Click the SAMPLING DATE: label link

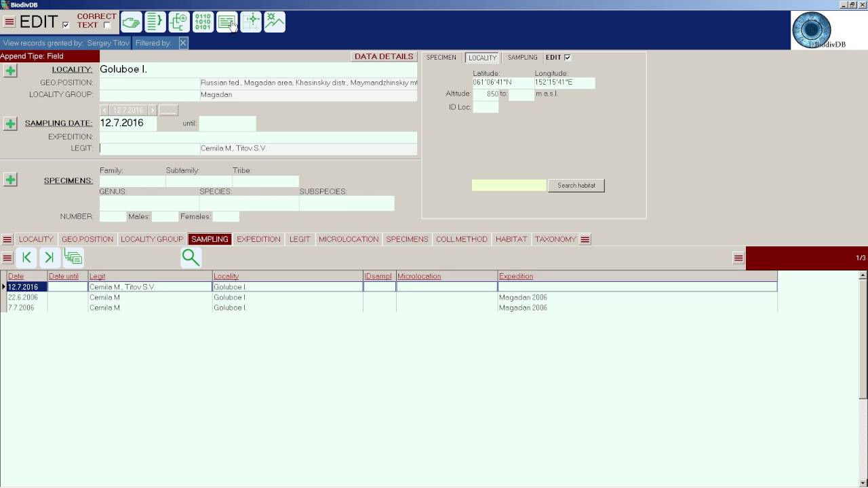tap(58, 123)
